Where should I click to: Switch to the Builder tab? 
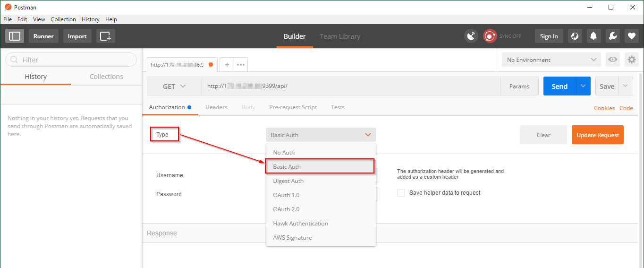[295, 36]
